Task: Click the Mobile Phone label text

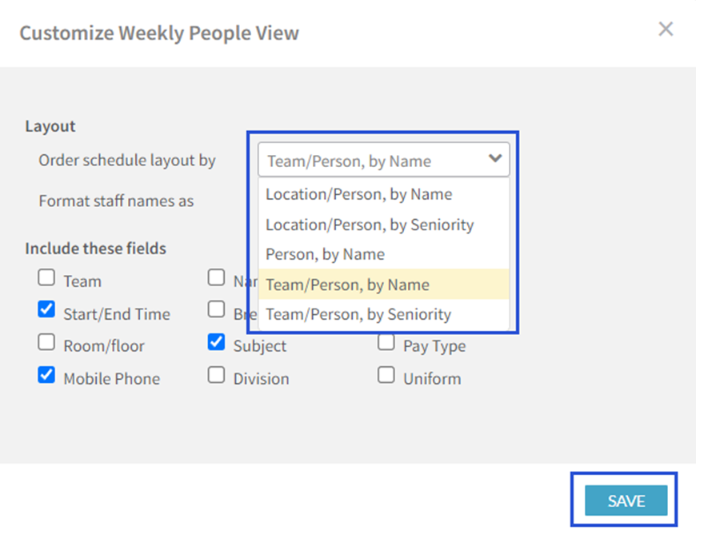Action: tap(112, 379)
